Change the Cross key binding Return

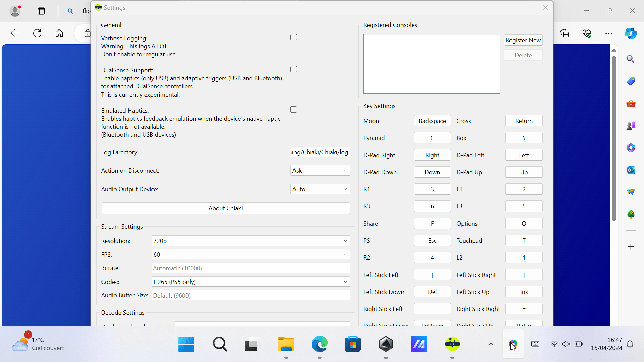[524, 121]
